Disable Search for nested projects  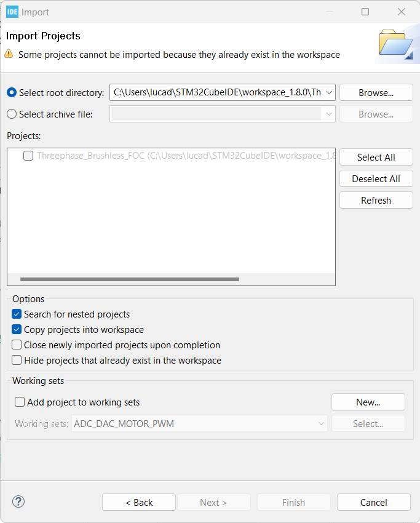click(x=16, y=314)
